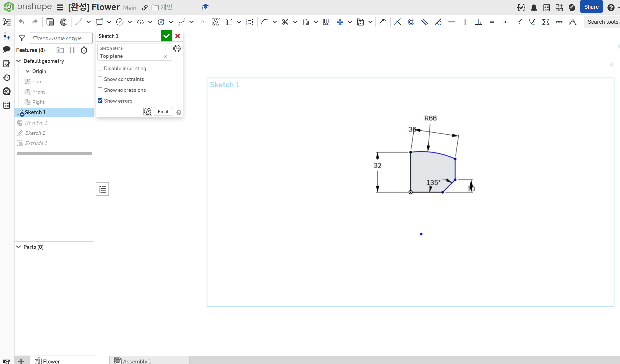Screen dimensions: 620x364
Task: Choose the Sketch fillet tool
Action: [x=264, y=22]
